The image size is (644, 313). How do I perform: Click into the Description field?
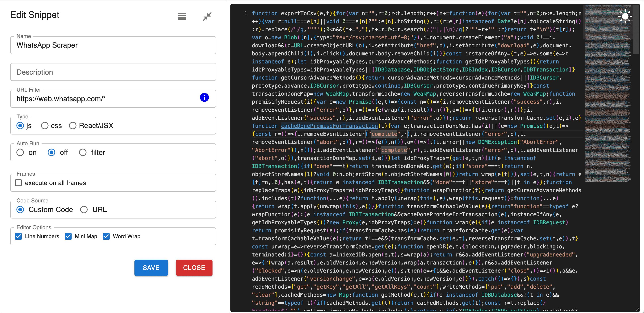coord(113,72)
